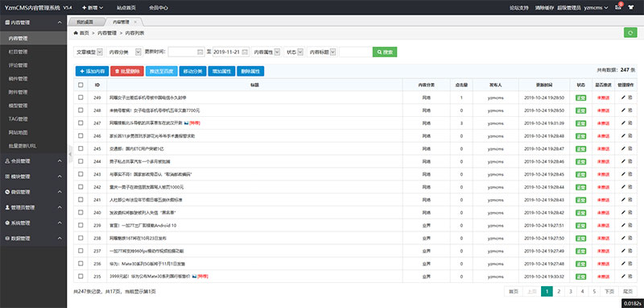The image size is (644, 308).
Task: Open the 状态 status dropdown filter
Action: pyautogui.click(x=294, y=52)
